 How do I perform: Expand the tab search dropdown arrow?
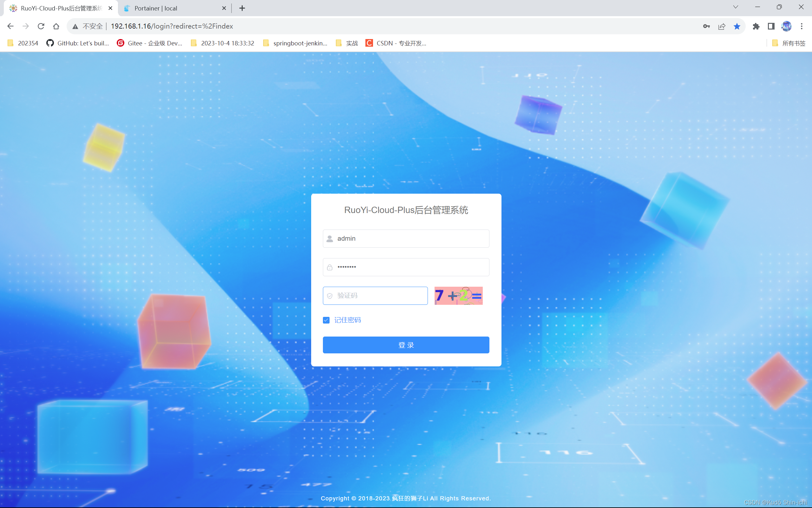tap(736, 7)
